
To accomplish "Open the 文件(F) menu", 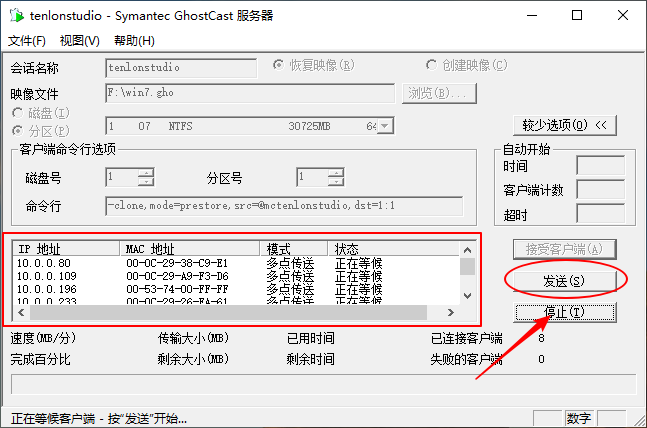I will pyautogui.click(x=27, y=41).
